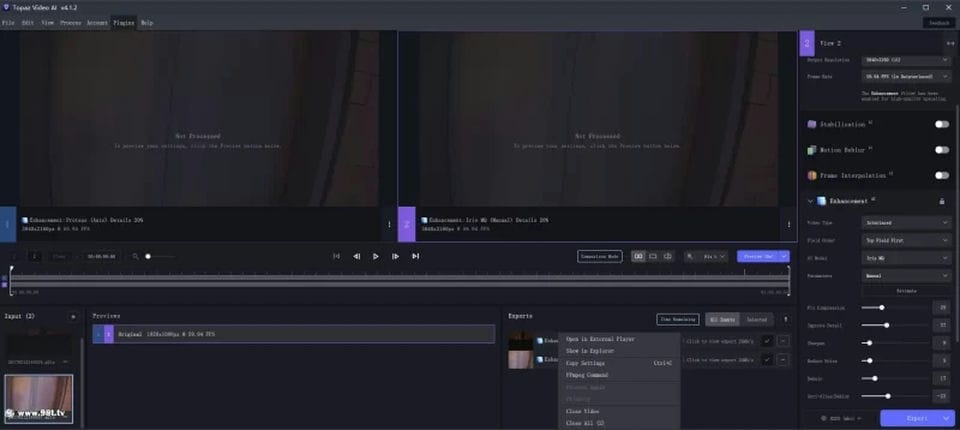Adjust the Improve Detail slider
Screen dimensions: 960x430
(894, 325)
